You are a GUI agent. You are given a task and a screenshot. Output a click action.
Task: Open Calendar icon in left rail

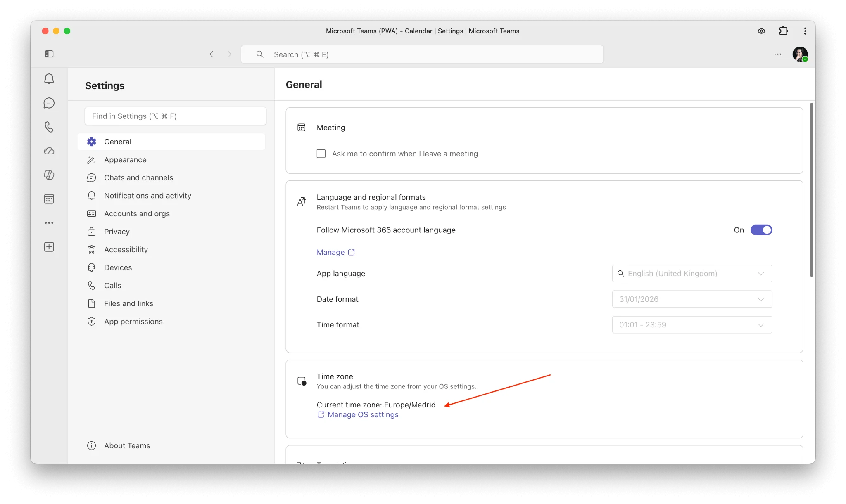click(x=49, y=199)
